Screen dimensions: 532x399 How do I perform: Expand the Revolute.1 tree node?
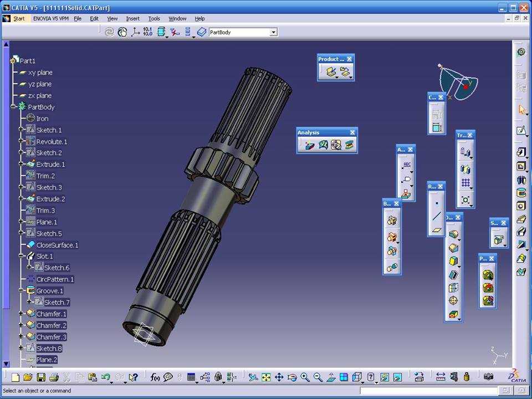21,141
